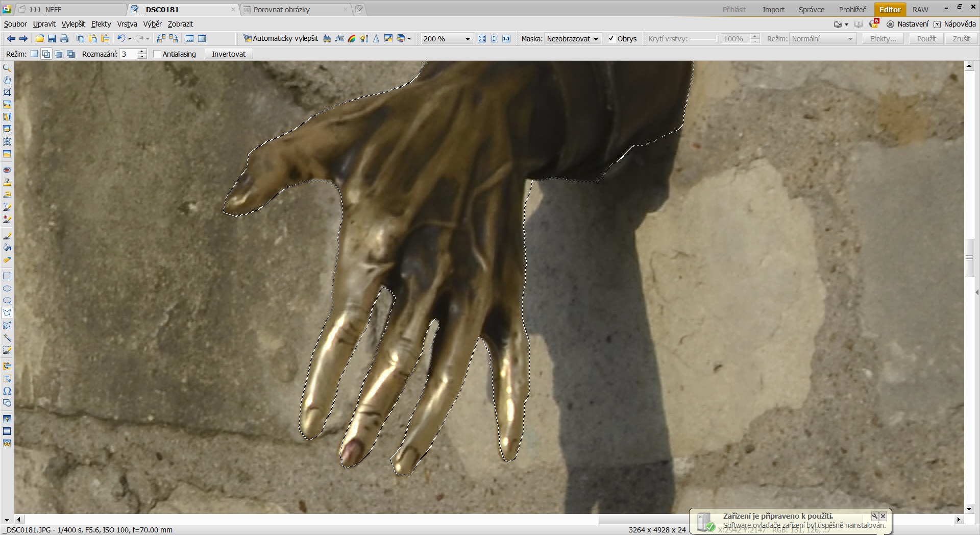
Task: Open the undo history dropdown arrow
Action: pyautogui.click(x=130, y=39)
